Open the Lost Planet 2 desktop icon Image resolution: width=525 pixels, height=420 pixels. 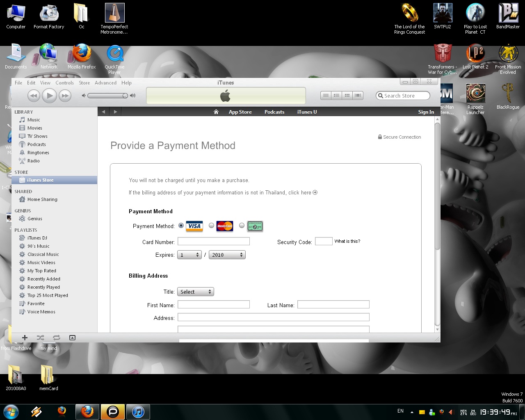(x=475, y=56)
